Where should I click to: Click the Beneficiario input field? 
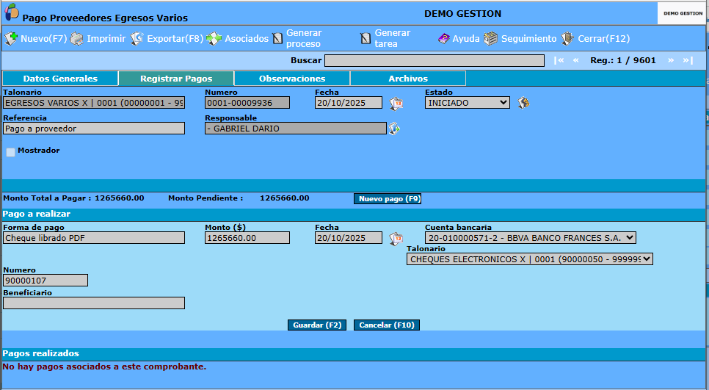[94, 303]
